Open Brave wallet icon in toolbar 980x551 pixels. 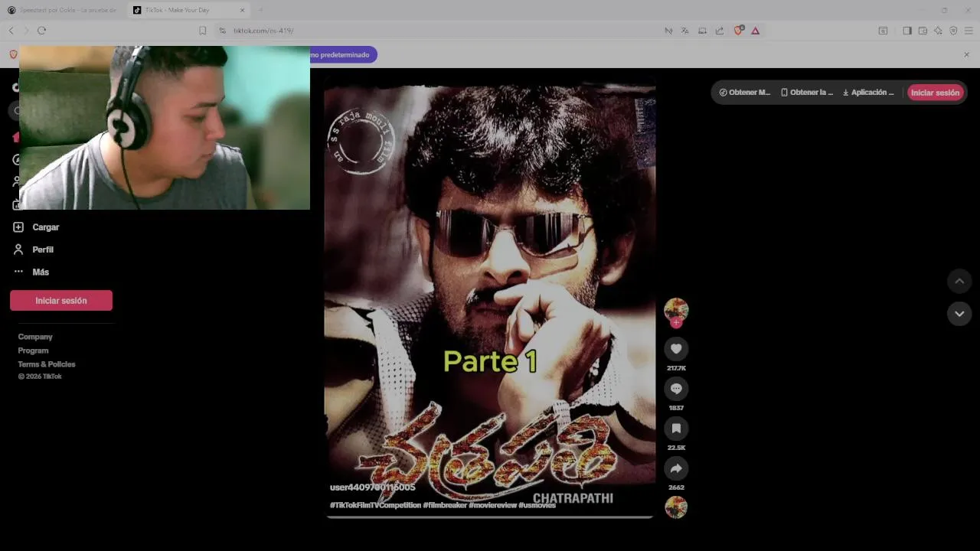click(923, 31)
